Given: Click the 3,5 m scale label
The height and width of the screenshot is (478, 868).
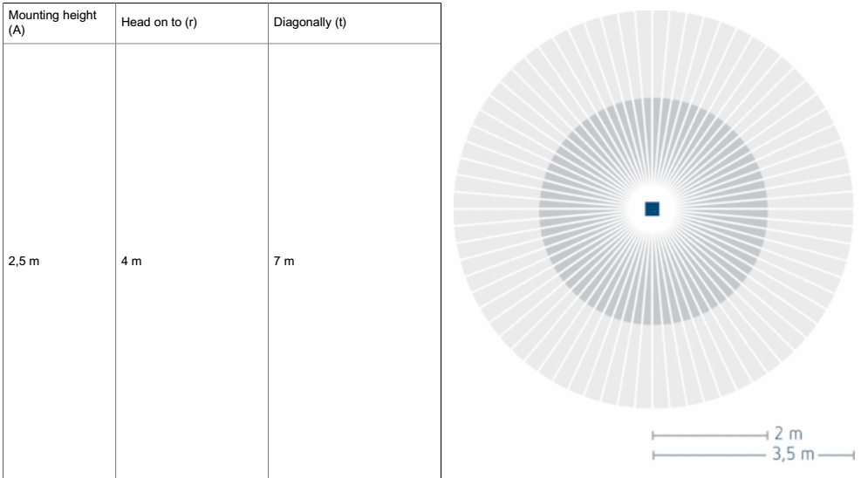Looking at the screenshot, I should pyautogui.click(x=793, y=454).
